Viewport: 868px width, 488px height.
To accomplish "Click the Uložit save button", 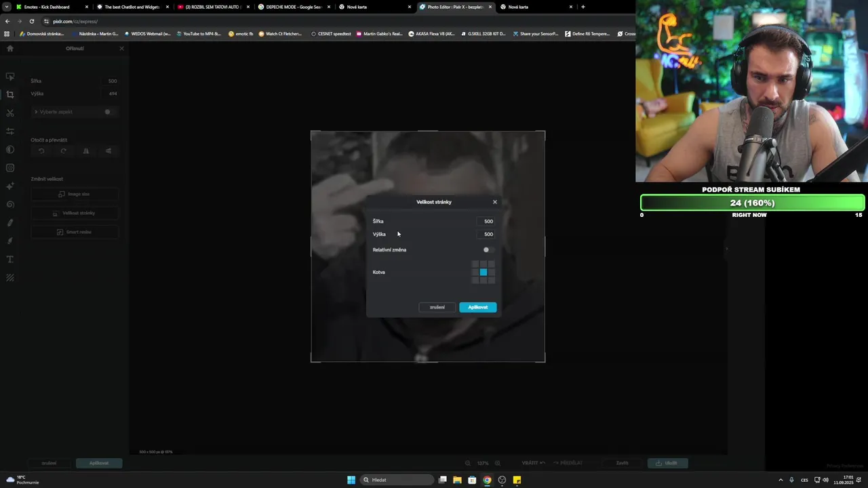I will 668,463.
